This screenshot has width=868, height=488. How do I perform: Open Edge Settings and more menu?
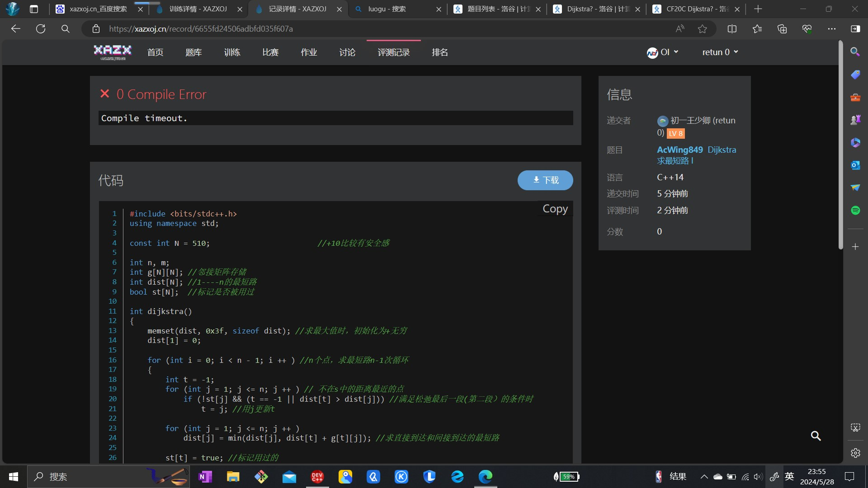(832, 29)
